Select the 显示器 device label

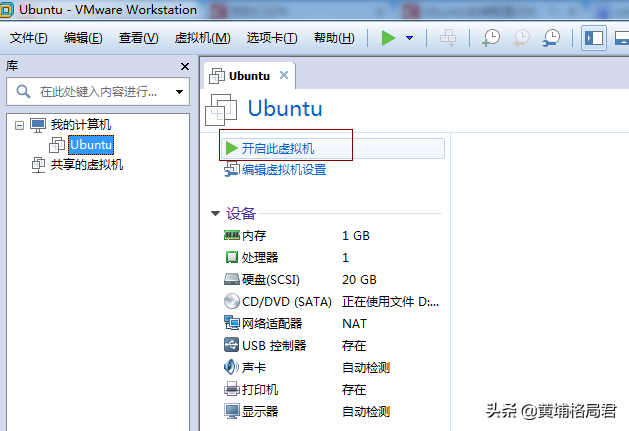click(260, 411)
